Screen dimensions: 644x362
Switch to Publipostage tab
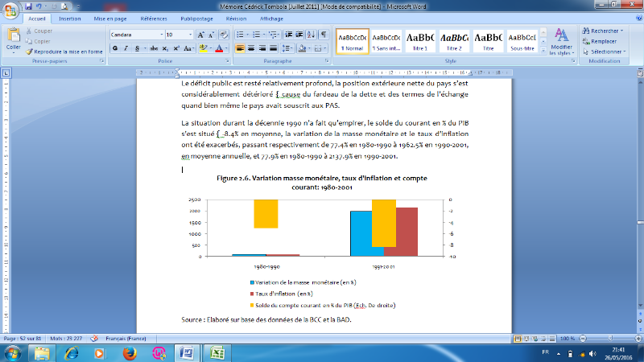[x=196, y=19]
